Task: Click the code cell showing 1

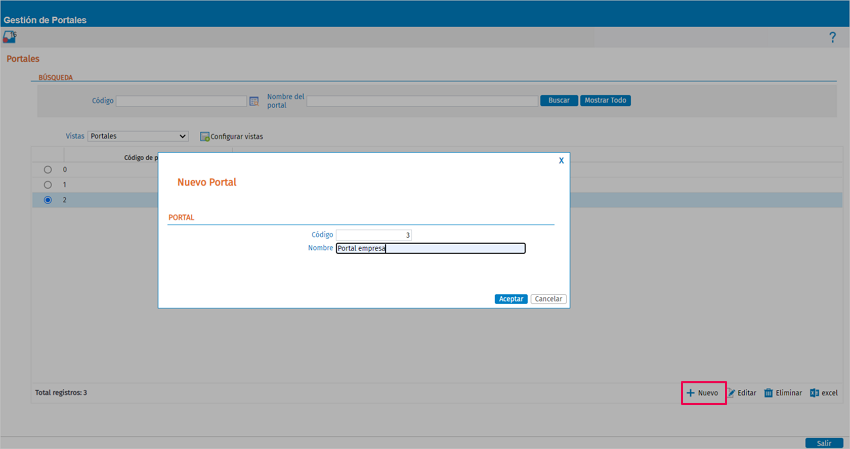Action: click(65, 185)
